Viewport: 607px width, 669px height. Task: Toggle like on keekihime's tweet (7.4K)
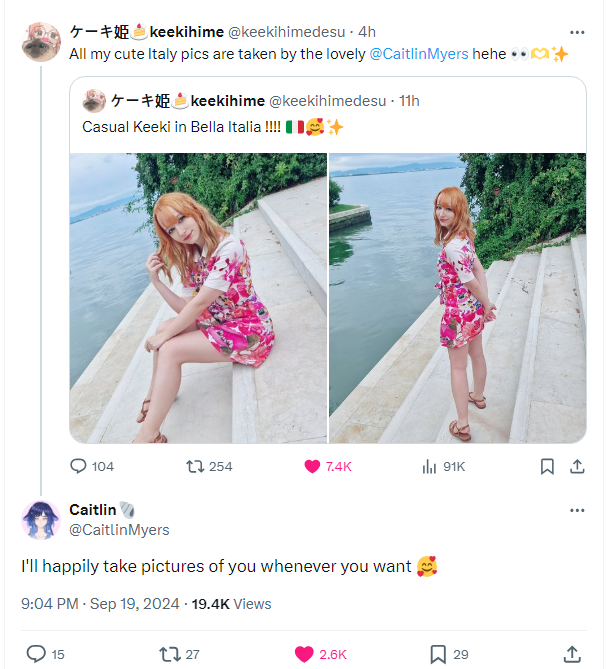pyautogui.click(x=313, y=466)
